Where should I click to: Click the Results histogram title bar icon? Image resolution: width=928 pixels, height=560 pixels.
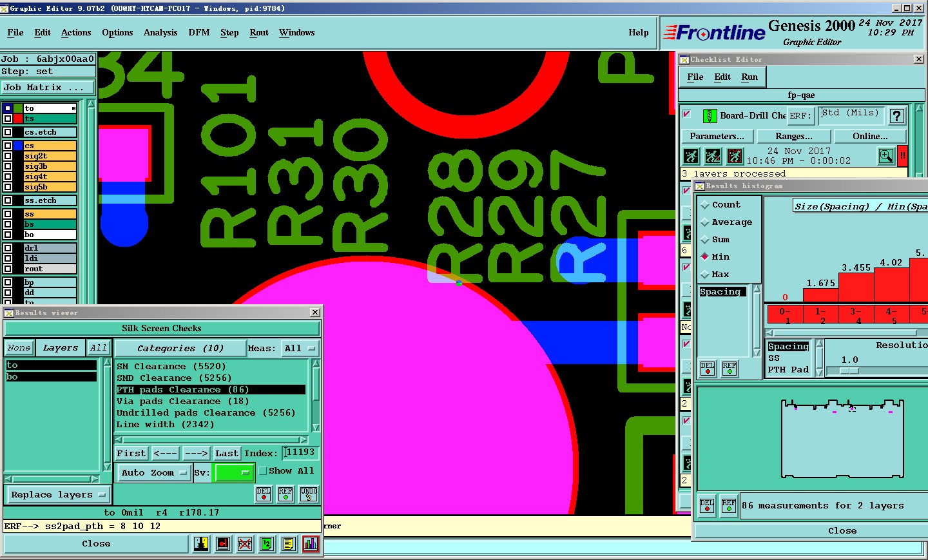pos(700,186)
